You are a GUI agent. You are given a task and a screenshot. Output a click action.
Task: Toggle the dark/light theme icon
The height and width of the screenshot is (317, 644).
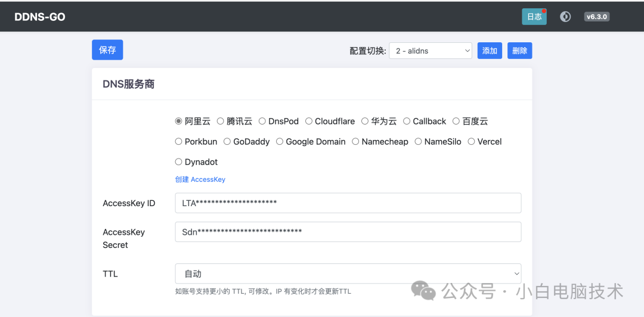pyautogui.click(x=565, y=17)
